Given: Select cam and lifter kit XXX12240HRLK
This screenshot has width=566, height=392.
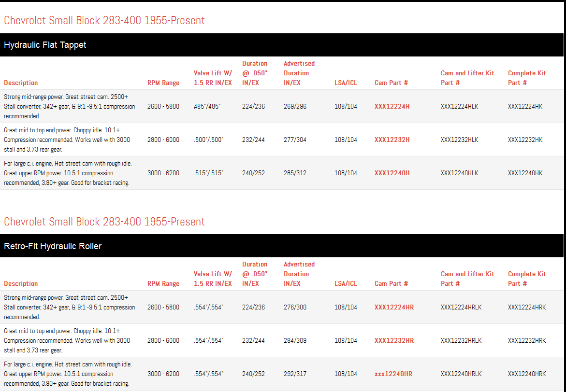Looking at the screenshot, I should (x=461, y=374).
